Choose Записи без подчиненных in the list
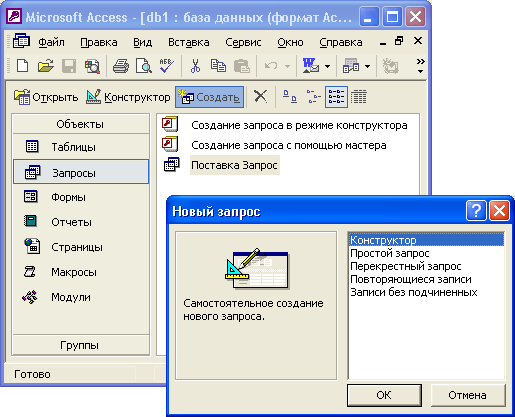The width and height of the screenshot is (515, 417). [x=426, y=292]
